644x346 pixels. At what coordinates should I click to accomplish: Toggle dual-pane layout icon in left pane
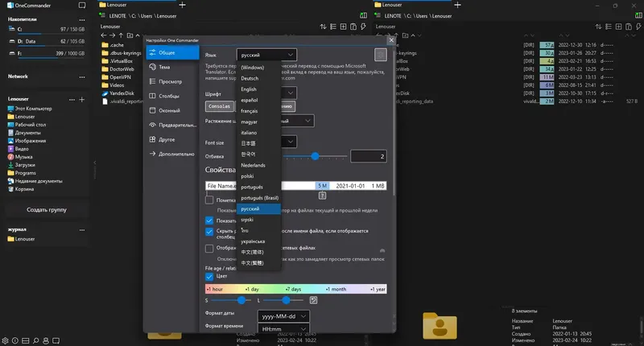pos(364,15)
